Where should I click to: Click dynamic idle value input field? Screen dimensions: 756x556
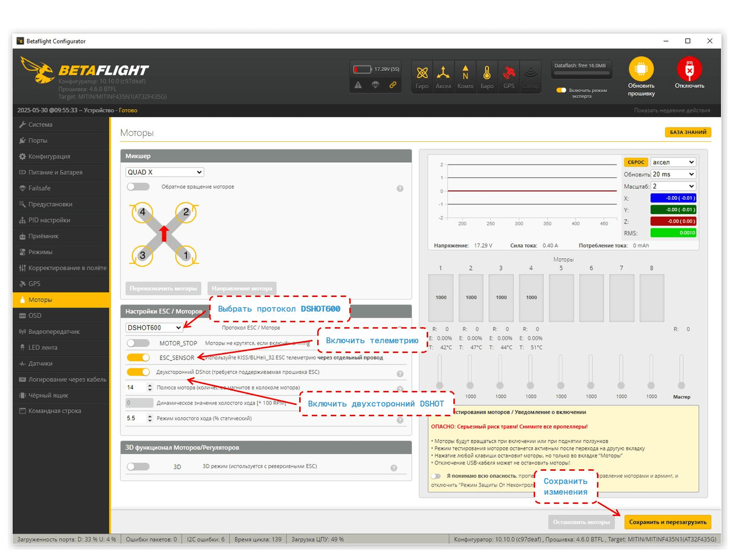140,403
